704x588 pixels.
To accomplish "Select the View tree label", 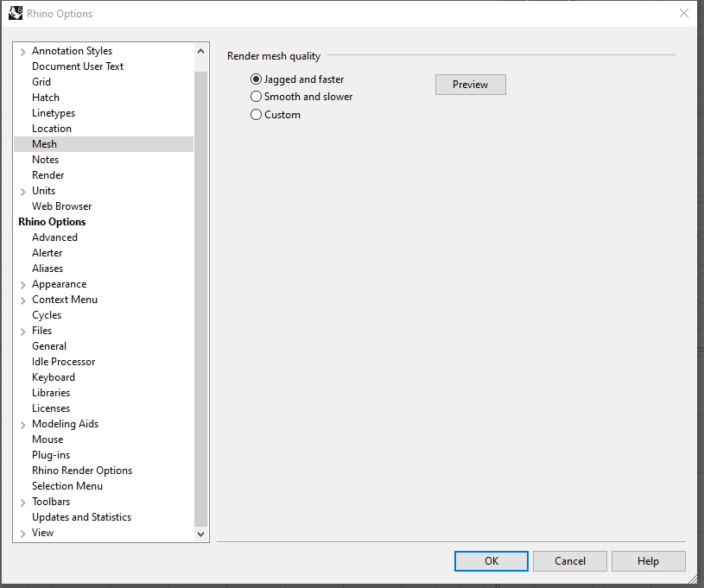I will [42, 533].
